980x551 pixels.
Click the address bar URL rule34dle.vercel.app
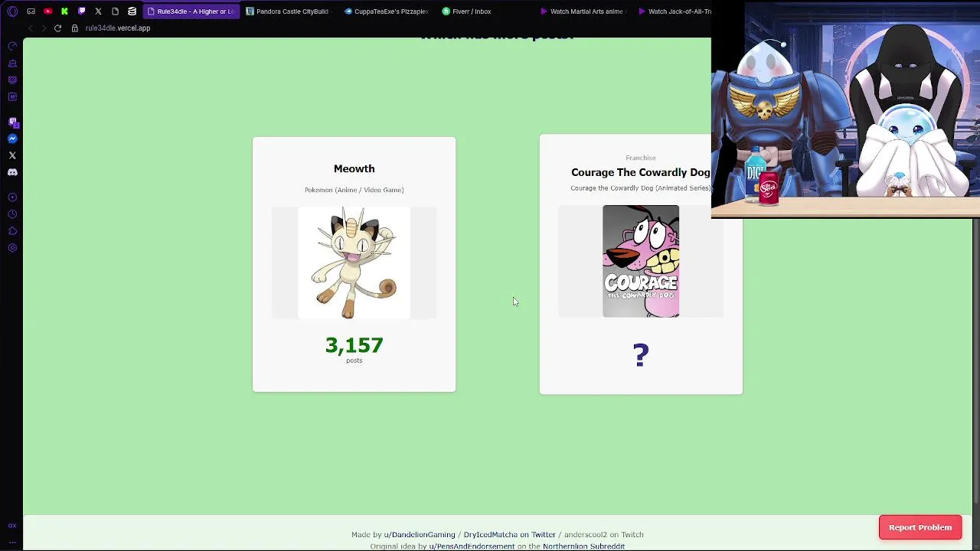pyautogui.click(x=118, y=28)
